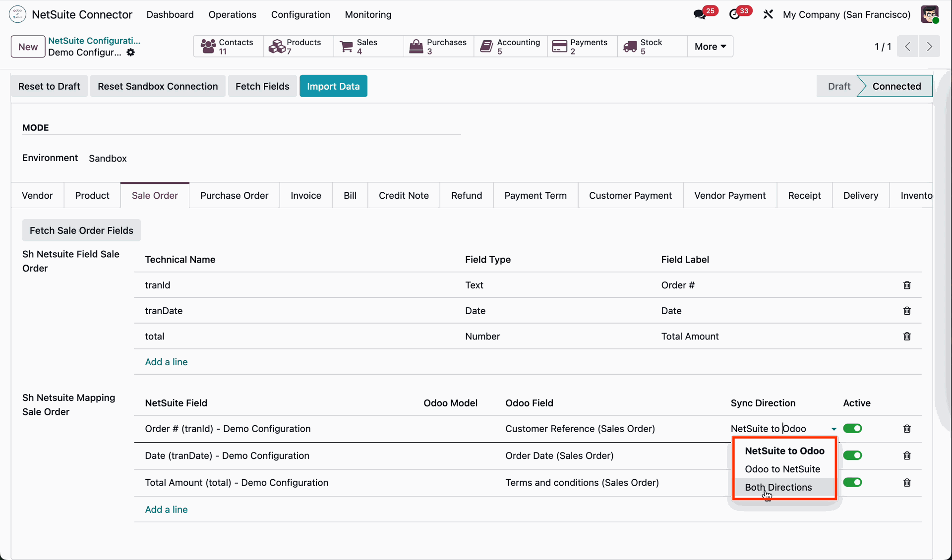The image size is (952, 560).
Task: Open NetSuite Configuration breadcrumb link
Action: tap(94, 41)
